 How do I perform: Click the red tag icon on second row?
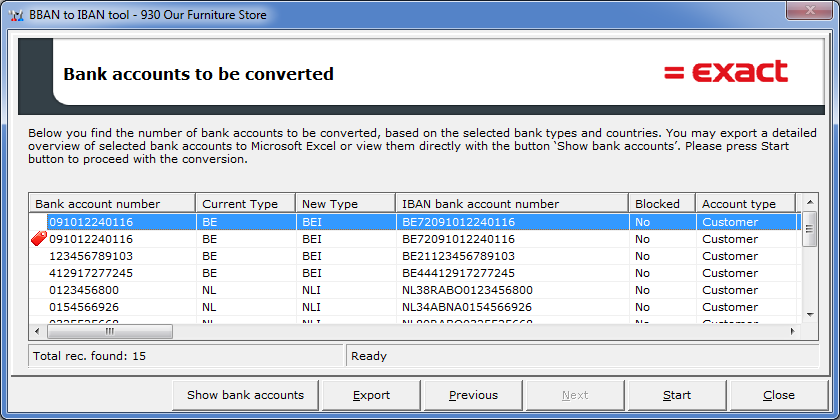[40, 239]
